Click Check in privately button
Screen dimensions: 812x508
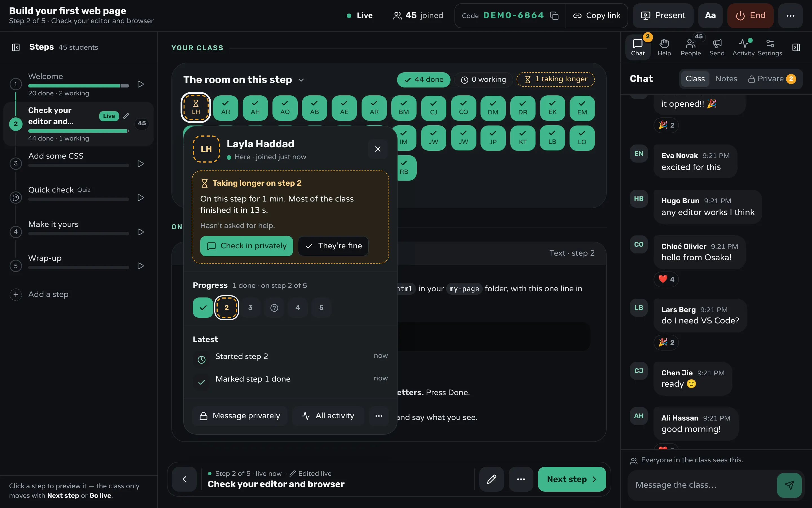click(x=247, y=246)
